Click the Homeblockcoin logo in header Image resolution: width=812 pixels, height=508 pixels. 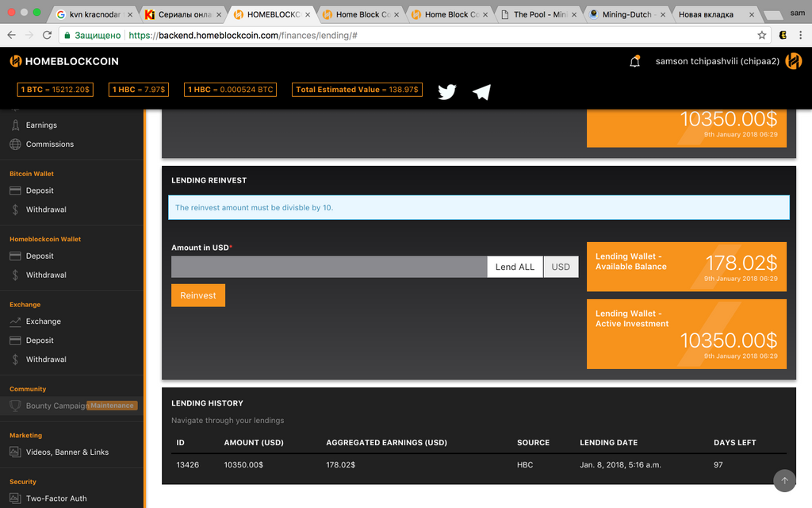(64, 61)
